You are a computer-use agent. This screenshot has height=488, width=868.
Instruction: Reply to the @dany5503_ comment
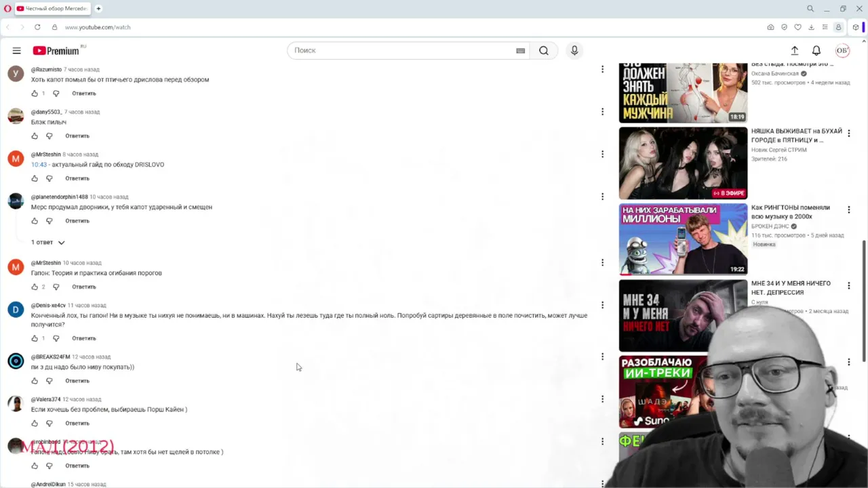tap(77, 136)
